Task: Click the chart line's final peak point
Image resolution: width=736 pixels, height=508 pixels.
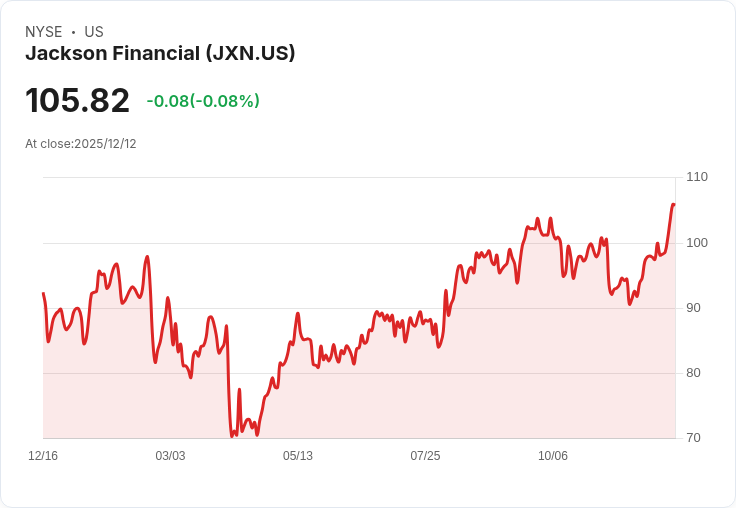Action: tap(673, 204)
